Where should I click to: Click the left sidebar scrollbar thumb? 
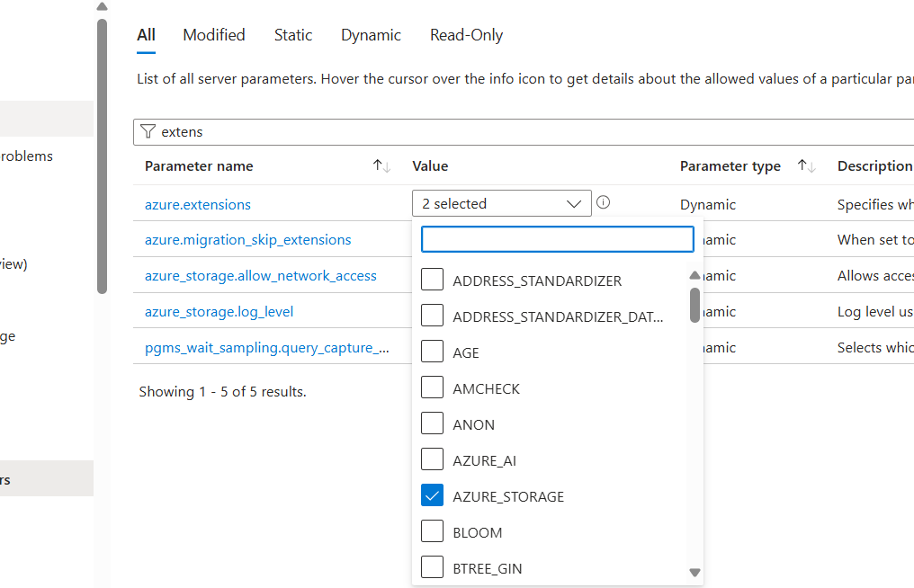pos(102,156)
